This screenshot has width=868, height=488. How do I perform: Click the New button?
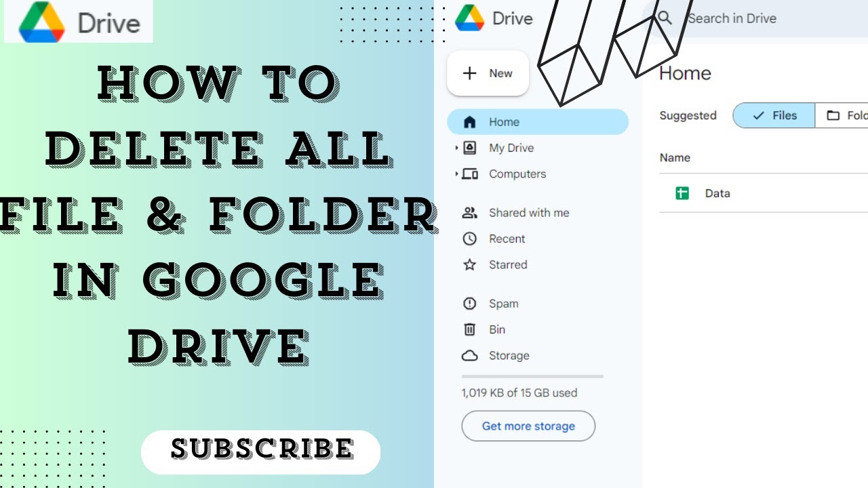(x=488, y=73)
